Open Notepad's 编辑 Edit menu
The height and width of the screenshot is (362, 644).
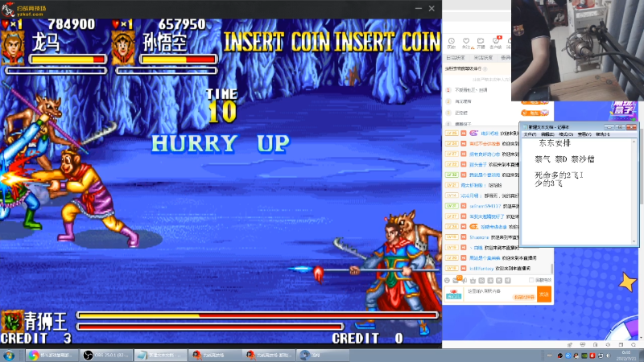[547, 134]
